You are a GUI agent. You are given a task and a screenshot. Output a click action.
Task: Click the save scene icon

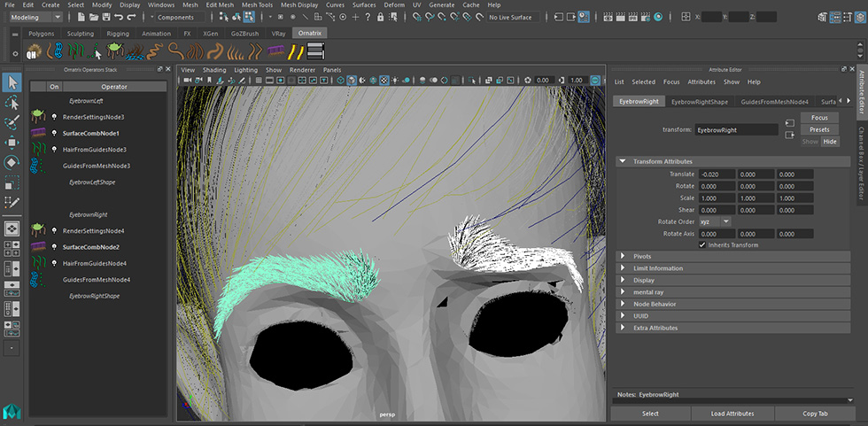pos(105,17)
